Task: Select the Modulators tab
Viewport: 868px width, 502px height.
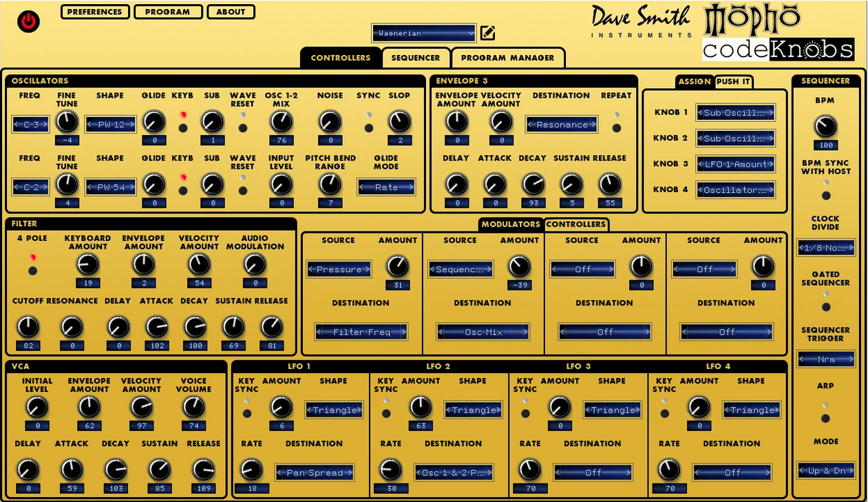Action: 511,224
